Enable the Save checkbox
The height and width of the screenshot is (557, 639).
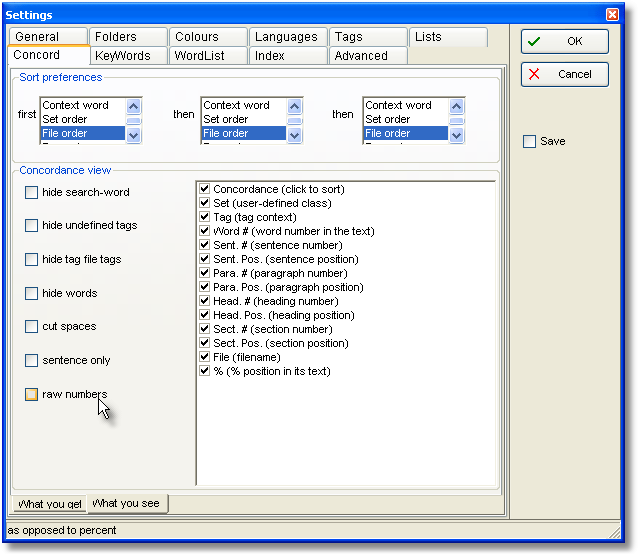pyautogui.click(x=529, y=142)
